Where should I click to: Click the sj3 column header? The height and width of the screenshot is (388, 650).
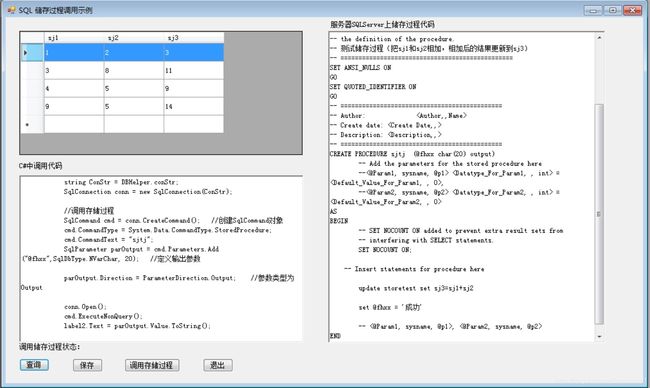coord(194,38)
